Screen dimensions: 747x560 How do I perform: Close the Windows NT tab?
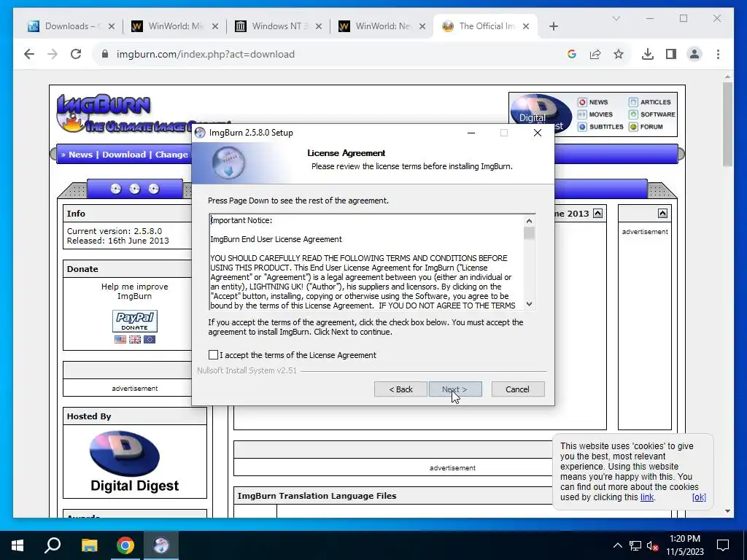pyautogui.click(x=319, y=26)
